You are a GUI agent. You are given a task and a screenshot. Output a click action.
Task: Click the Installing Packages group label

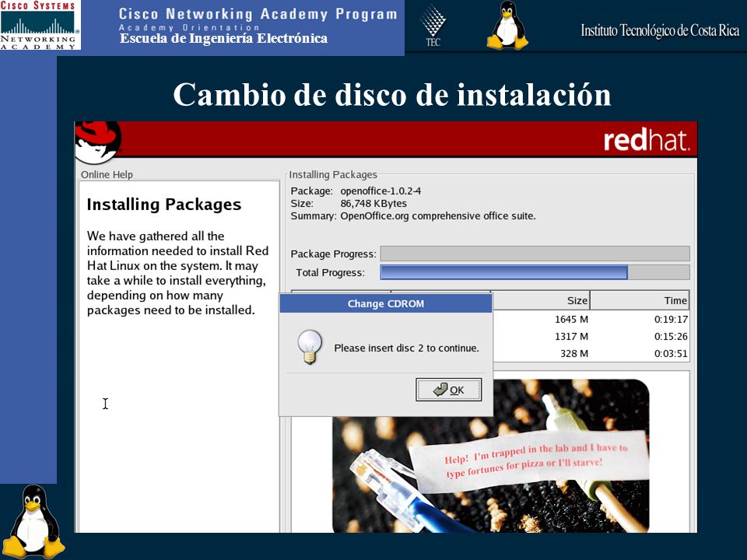click(x=333, y=174)
